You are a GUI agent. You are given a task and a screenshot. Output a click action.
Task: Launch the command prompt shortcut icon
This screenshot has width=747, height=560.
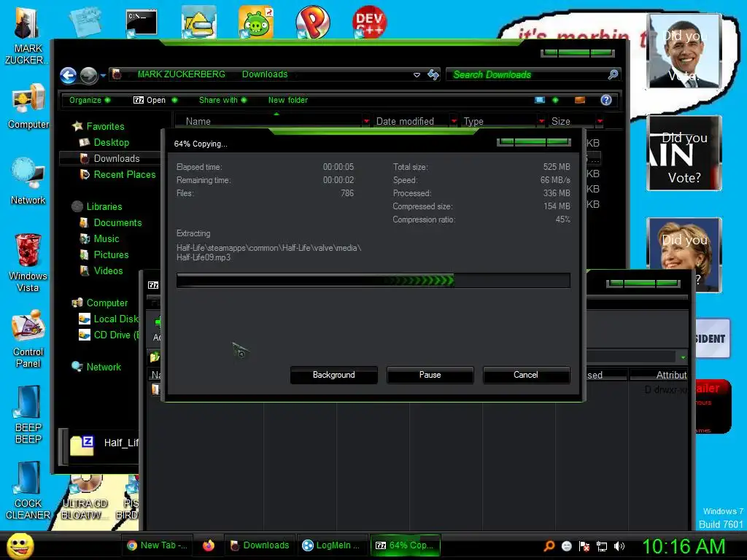[142, 23]
